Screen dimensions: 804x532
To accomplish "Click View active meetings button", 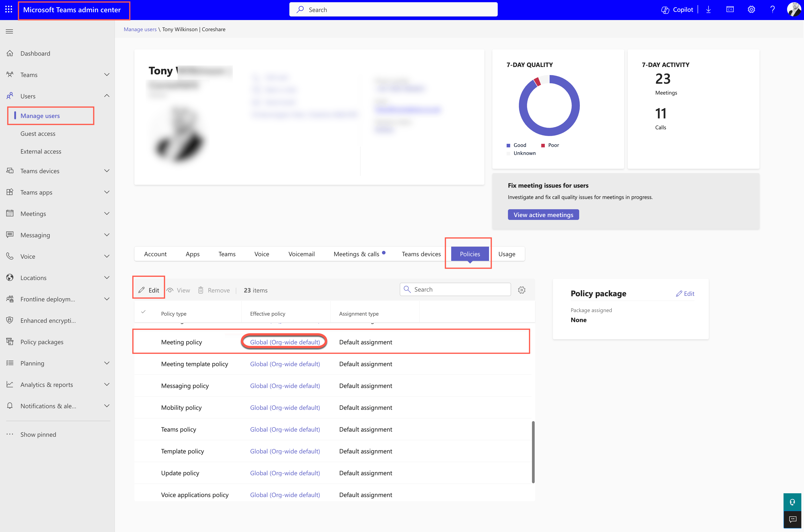I will point(543,215).
